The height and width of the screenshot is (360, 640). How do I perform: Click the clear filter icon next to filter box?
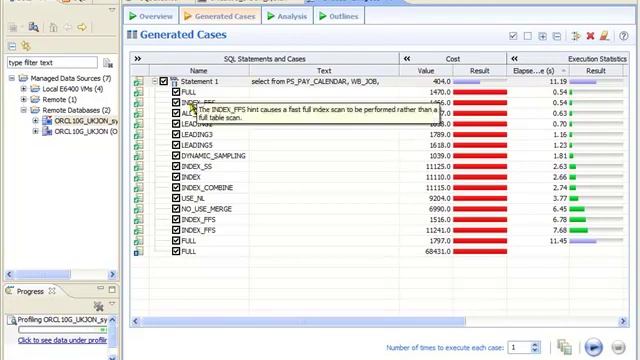pos(108,63)
